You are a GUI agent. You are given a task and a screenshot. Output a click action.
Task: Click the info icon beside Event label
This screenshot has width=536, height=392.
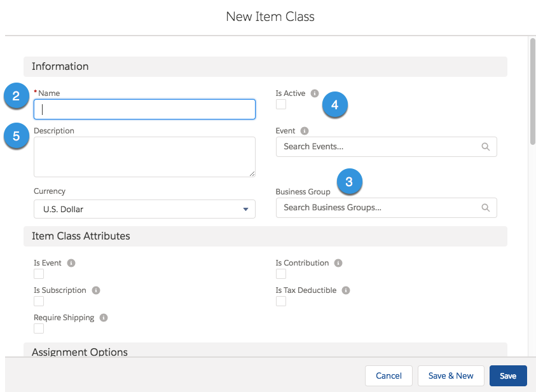(x=304, y=131)
